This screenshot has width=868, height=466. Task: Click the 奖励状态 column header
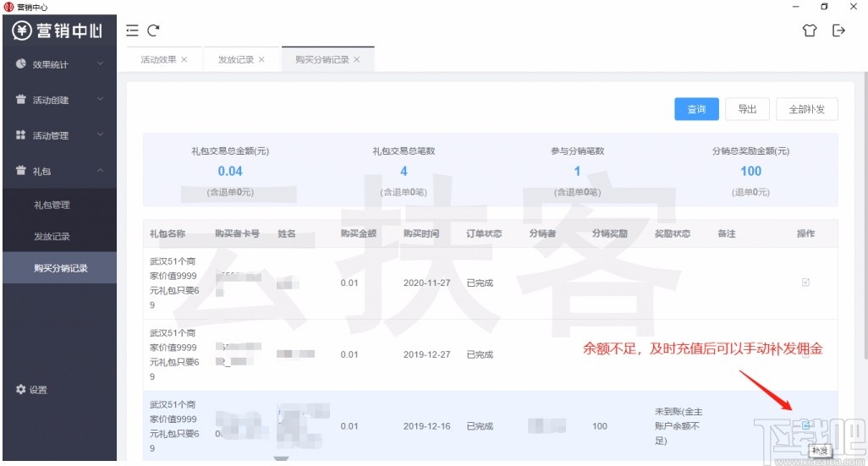(673, 233)
